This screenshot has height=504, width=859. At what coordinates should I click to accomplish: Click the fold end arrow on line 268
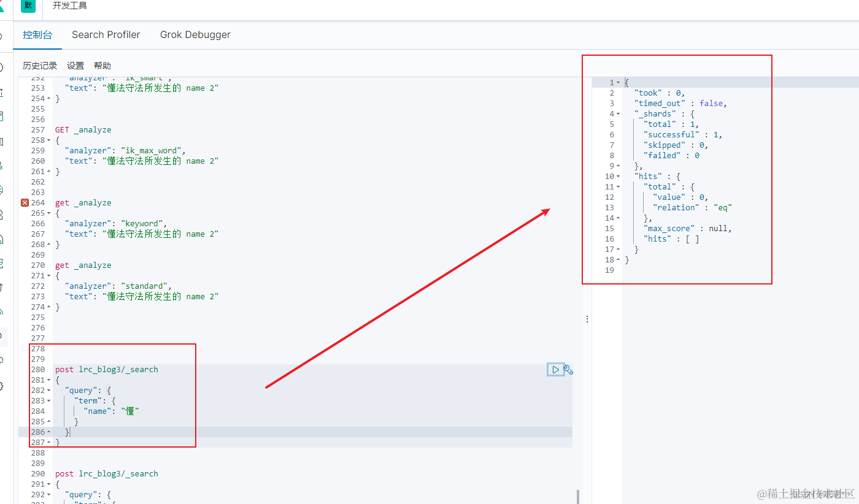[x=49, y=245]
